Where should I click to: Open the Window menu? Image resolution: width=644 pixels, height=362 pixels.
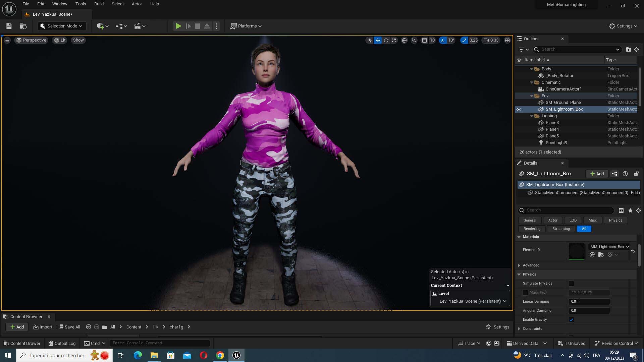click(x=60, y=4)
